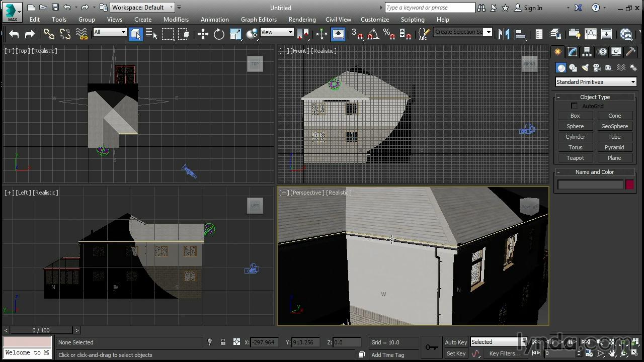Select the Link tool in main toolbar

[x=49, y=34]
